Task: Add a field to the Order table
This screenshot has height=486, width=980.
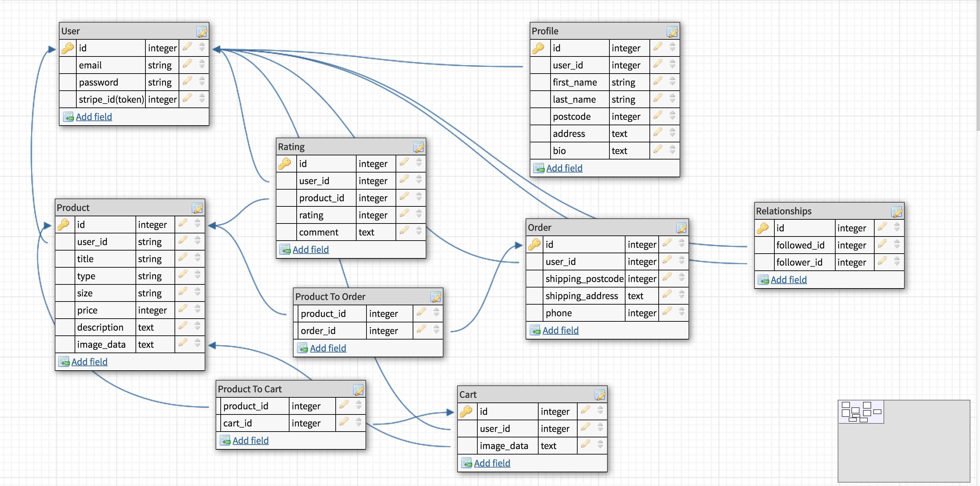Action: coord(560,330)
